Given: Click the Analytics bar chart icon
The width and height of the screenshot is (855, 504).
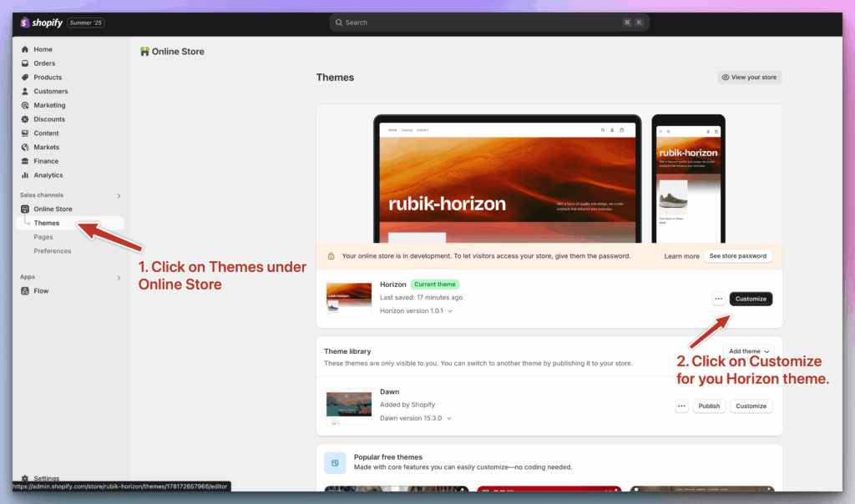Looking at the screenshot, I should coord(25,175).
